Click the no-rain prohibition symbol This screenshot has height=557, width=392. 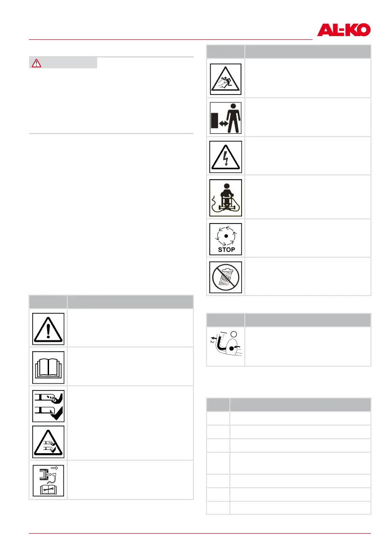(x=226, y=276)
